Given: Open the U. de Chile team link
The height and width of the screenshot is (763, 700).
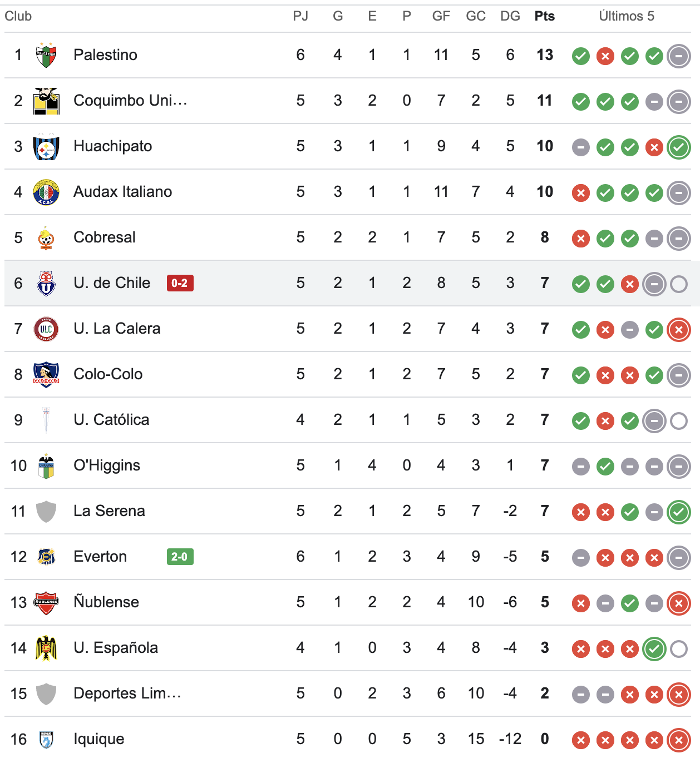Looking at the screenshot, I should pyautogui.click(x=112, y=283).
